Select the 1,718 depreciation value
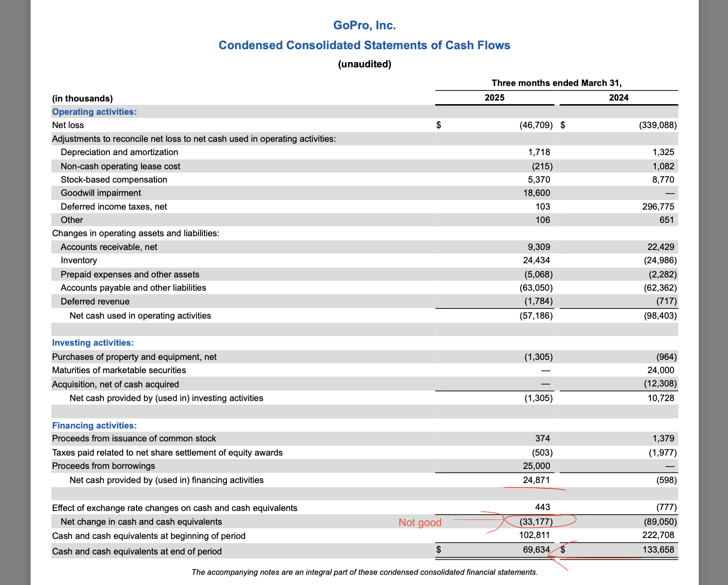728x585 pixels. pyautogui.click(x=539, y=152)
